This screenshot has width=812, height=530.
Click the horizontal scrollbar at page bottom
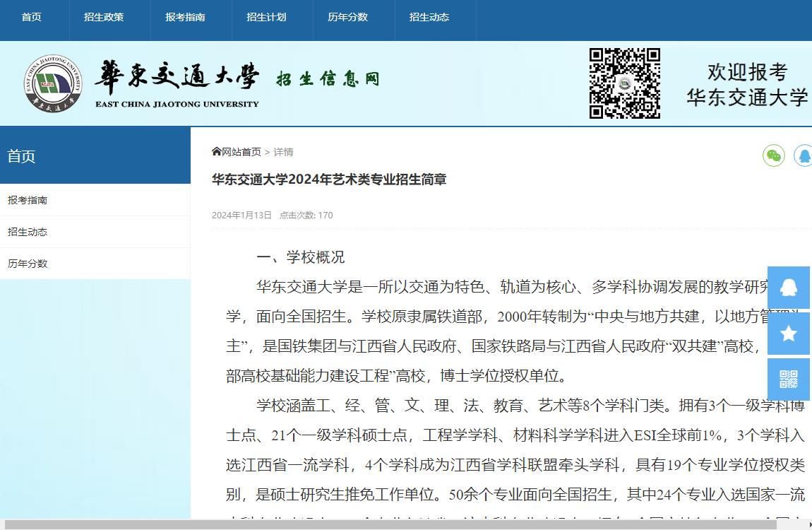391,525
